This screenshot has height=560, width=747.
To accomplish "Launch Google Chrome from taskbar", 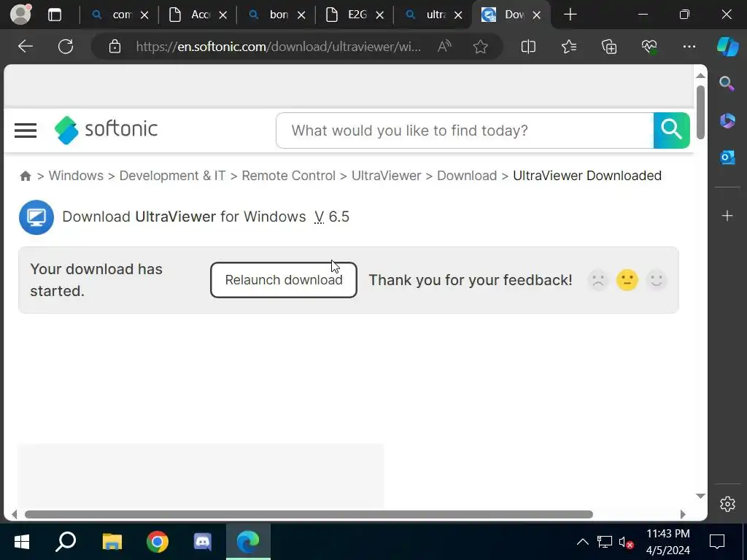I will (158, 542).
